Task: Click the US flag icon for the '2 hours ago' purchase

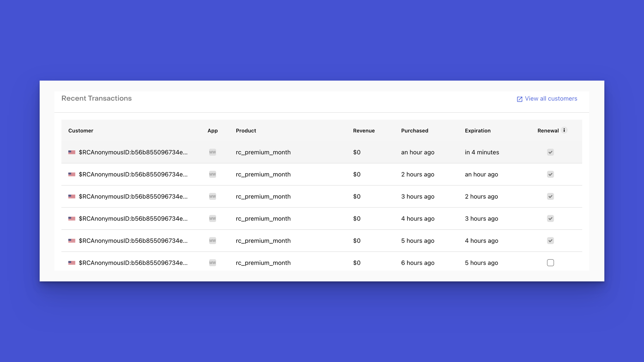Action: [72, 174]
